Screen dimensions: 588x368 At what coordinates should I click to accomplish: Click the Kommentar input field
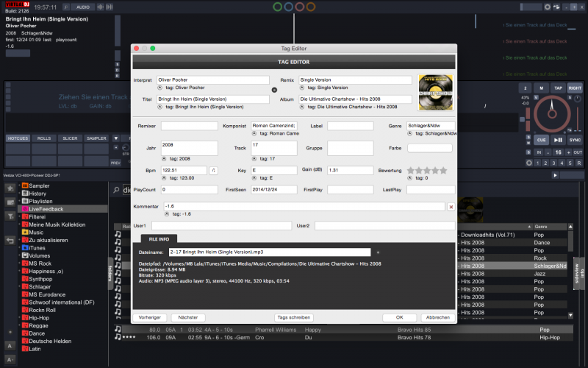(x=304, y=207)
